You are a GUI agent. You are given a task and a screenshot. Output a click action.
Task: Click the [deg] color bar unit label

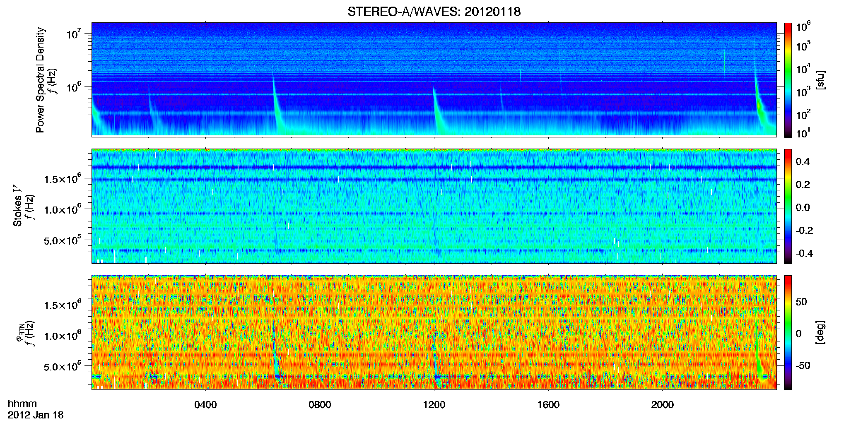(820, 332)
